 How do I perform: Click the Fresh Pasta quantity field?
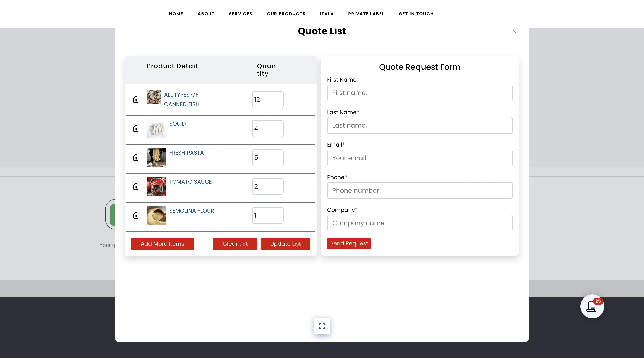point(268,158)
